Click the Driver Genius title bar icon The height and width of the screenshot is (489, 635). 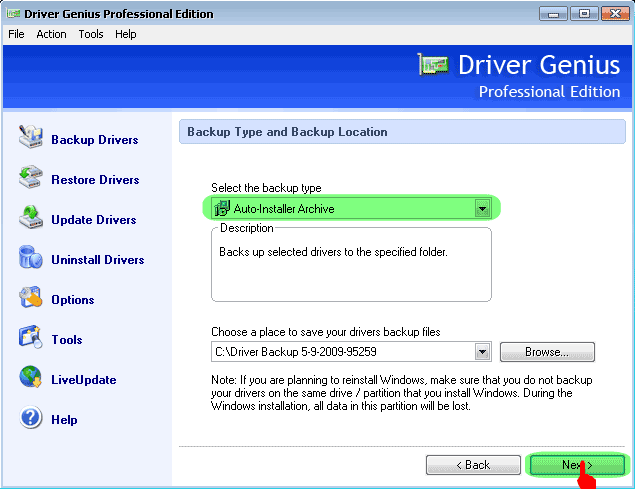[x=13, y=14]
